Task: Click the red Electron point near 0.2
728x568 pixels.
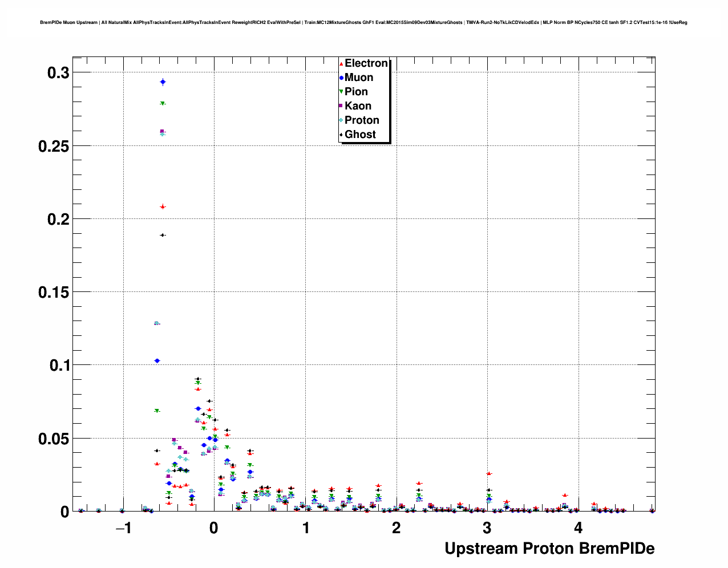Action: click(x=163, y=206)
